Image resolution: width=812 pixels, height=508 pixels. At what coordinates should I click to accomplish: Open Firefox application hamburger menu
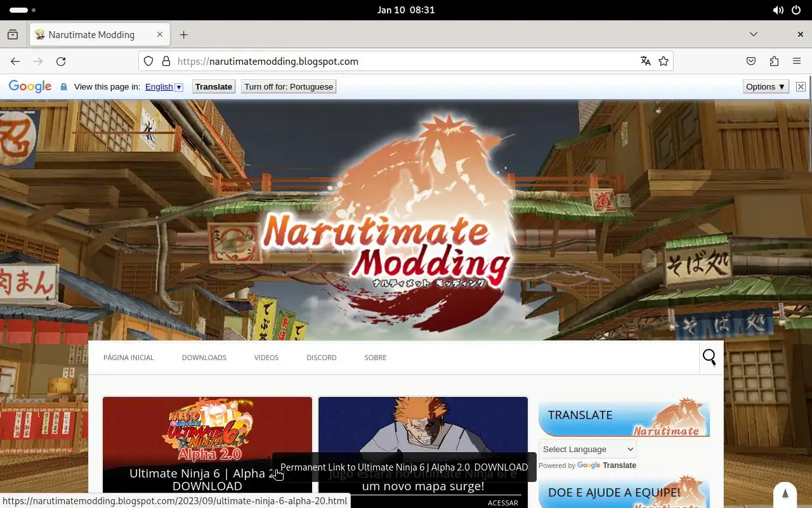(797, 61)
